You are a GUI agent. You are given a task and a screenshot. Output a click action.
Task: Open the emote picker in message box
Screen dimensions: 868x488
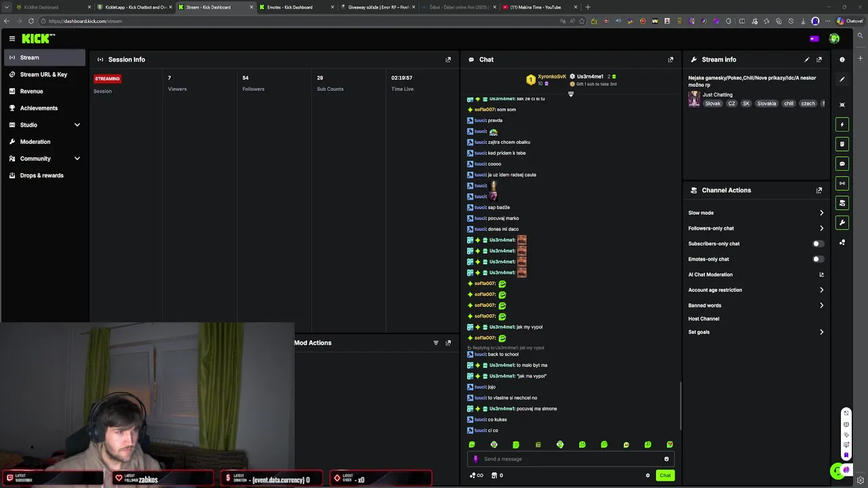[667, 459]
